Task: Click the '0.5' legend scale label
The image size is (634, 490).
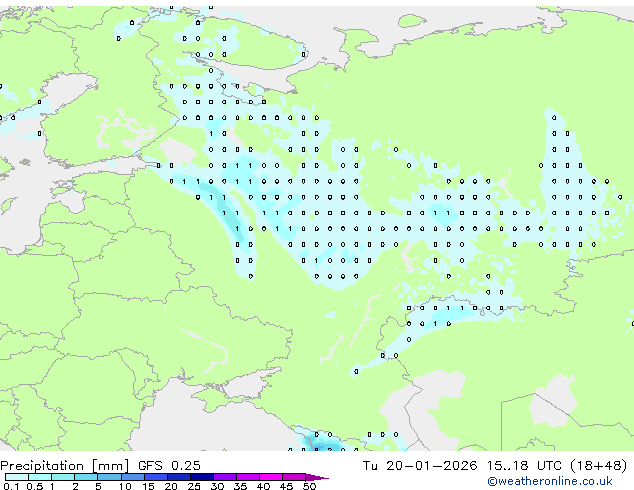Action: pyautogui.click(x=34, y=486)
